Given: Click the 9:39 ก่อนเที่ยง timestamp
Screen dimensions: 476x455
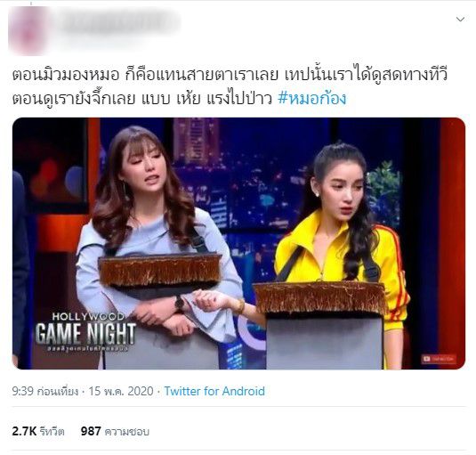Looking at the screenshot, I should [44, 391].
